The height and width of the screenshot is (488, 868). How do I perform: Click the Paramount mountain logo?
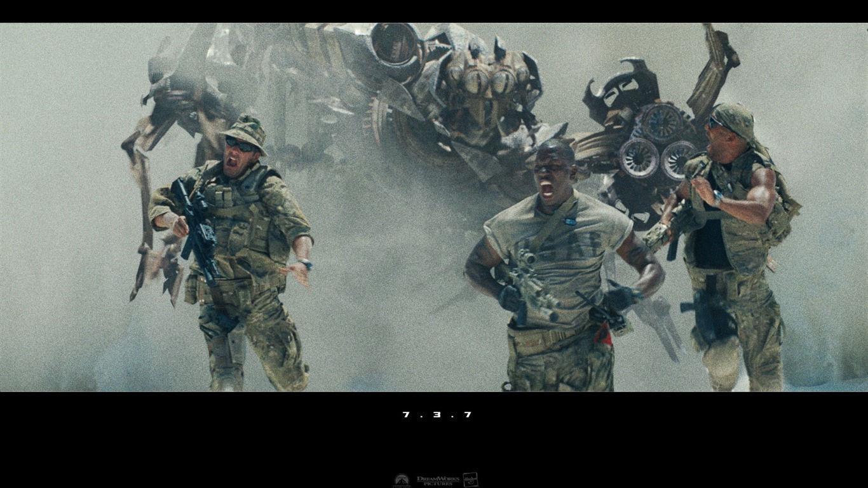(402, 480)
